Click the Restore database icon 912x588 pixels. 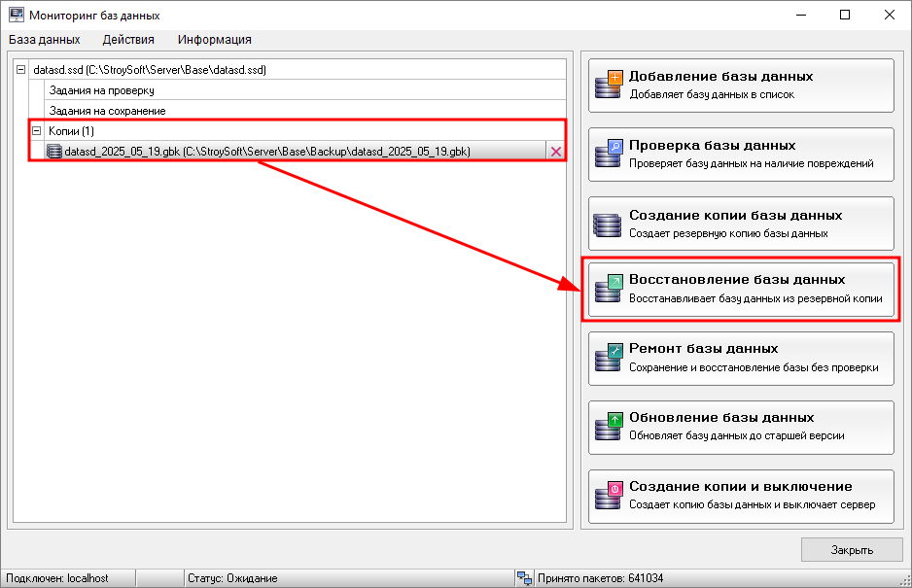[608, 289]
